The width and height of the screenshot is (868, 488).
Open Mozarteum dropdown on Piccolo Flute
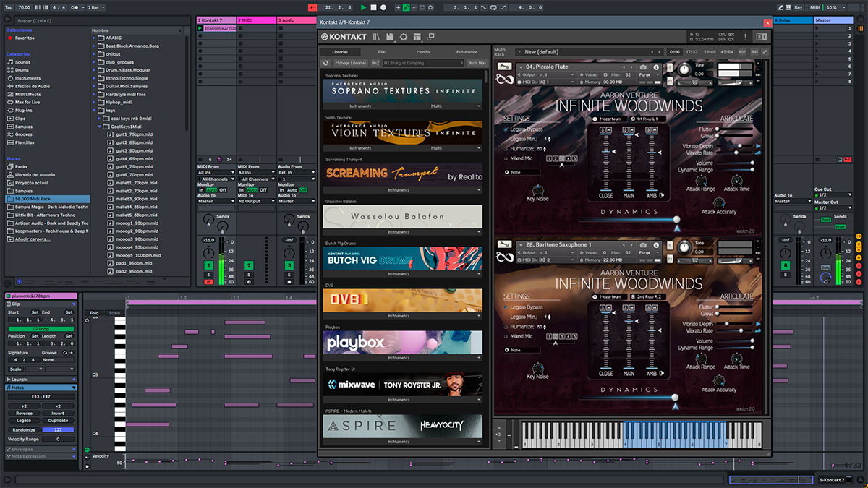(608, 119)
